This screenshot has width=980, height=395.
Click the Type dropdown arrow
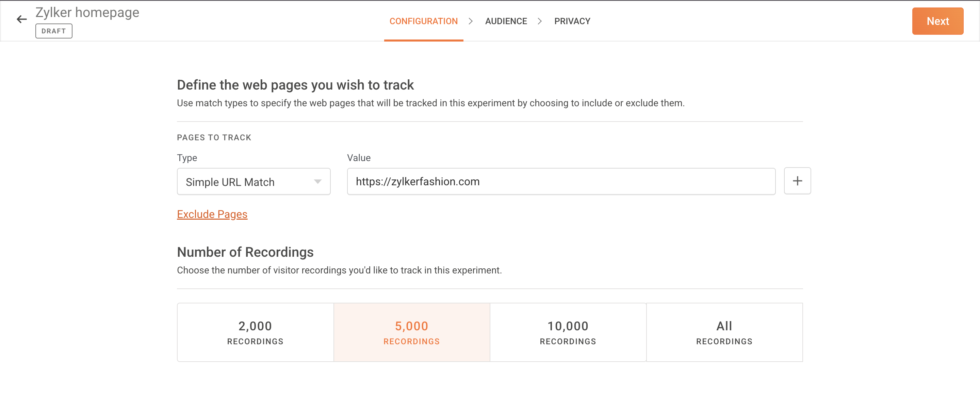point(317,182)
